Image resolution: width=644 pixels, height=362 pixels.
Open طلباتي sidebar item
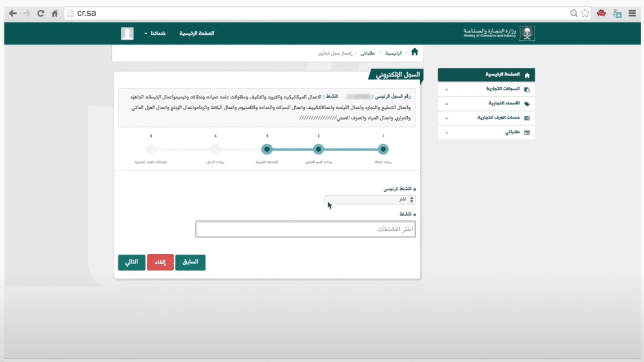pyautogui.click(x=487, y=132)
